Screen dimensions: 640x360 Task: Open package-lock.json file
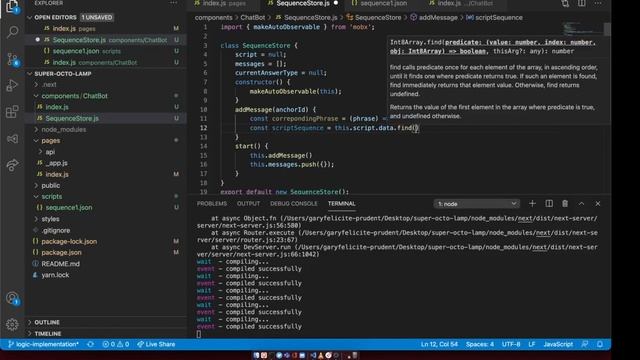tap(69, 241)
